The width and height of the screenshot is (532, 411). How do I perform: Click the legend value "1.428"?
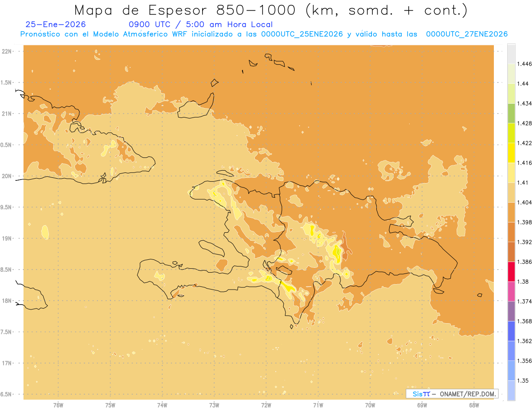pyautogui.click(x=524, y=123)
